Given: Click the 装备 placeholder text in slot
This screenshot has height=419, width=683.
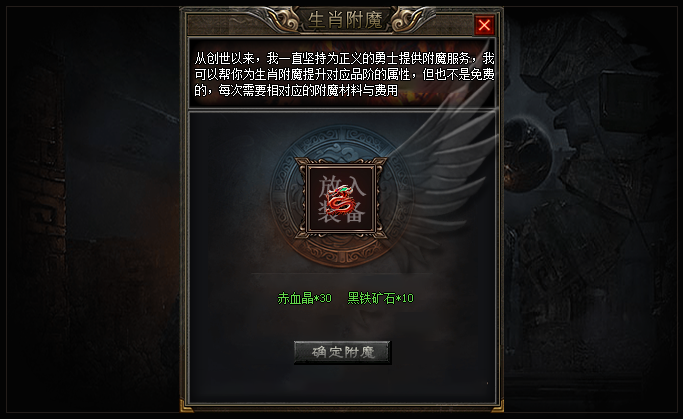Looking at the screenshot, I should 342,212.
